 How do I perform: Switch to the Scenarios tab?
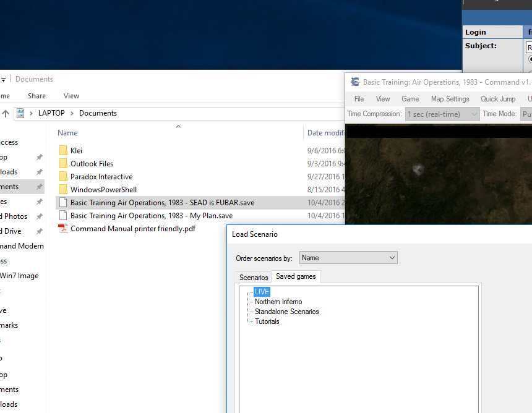[254, 278]
